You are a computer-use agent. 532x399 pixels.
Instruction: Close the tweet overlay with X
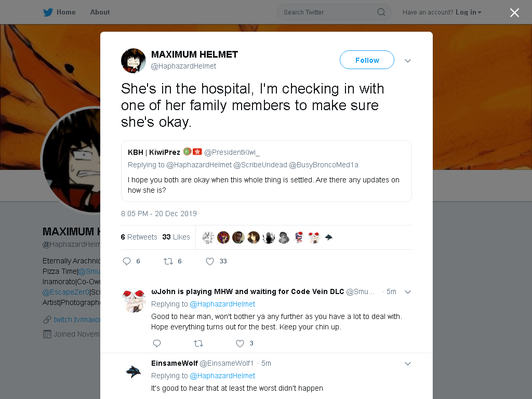point(515,12)
